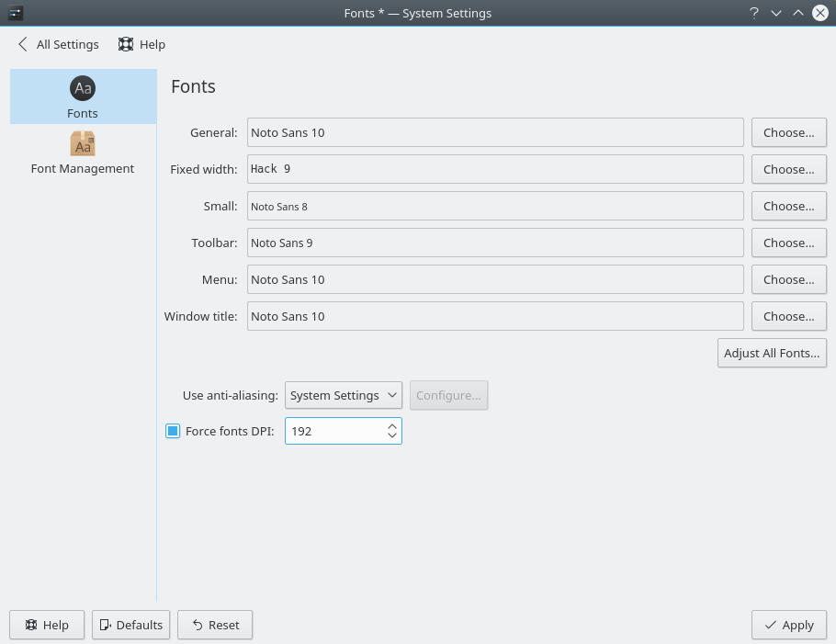Click the System Settings icon in titlebar

coord(14,13)
